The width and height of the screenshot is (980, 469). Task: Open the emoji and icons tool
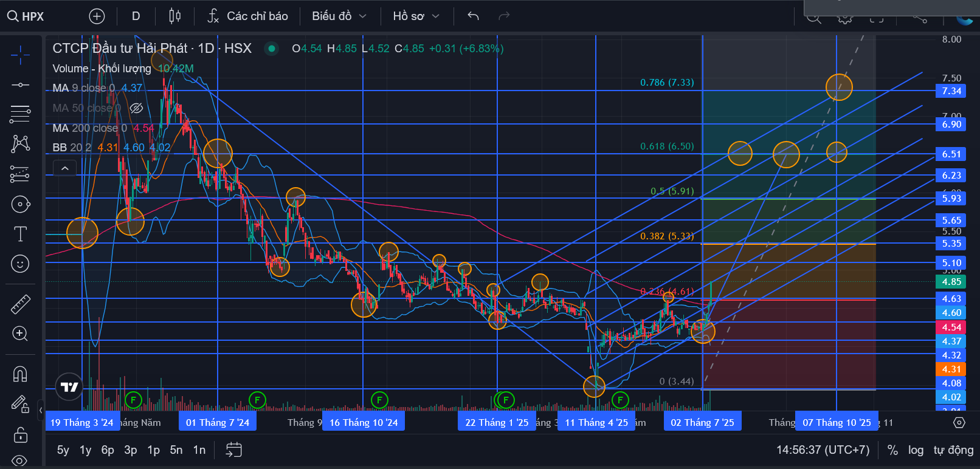20,264
